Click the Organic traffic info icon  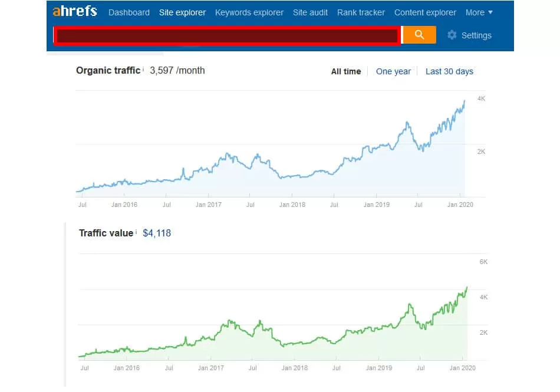[143, 70]
